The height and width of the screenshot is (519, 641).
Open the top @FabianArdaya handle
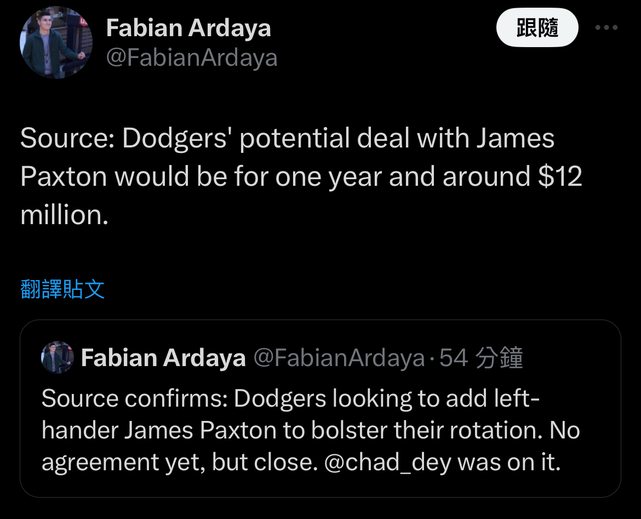pyautogui.click(x=191, y=58)
